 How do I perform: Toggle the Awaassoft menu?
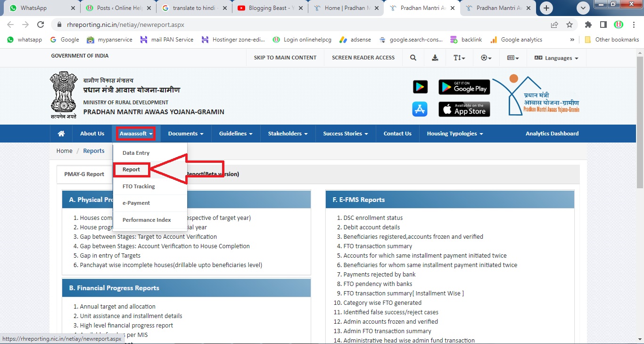tap(136, 134)
